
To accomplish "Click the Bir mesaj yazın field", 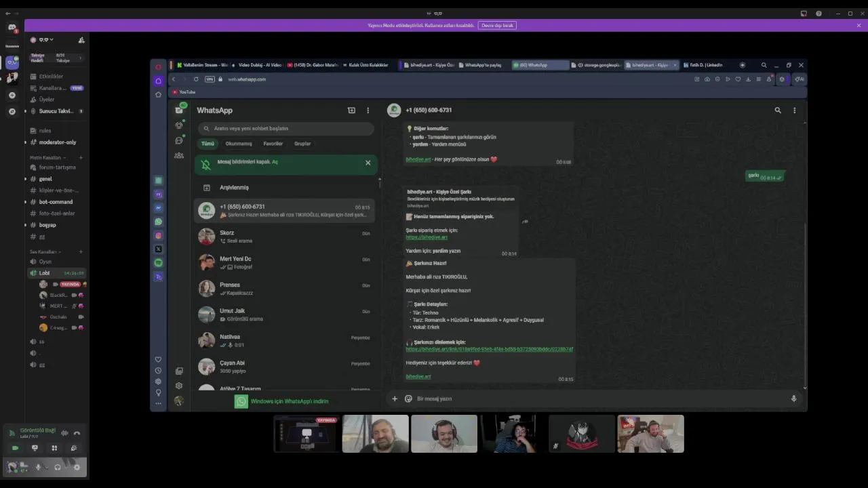I will (x=600, y=399).
